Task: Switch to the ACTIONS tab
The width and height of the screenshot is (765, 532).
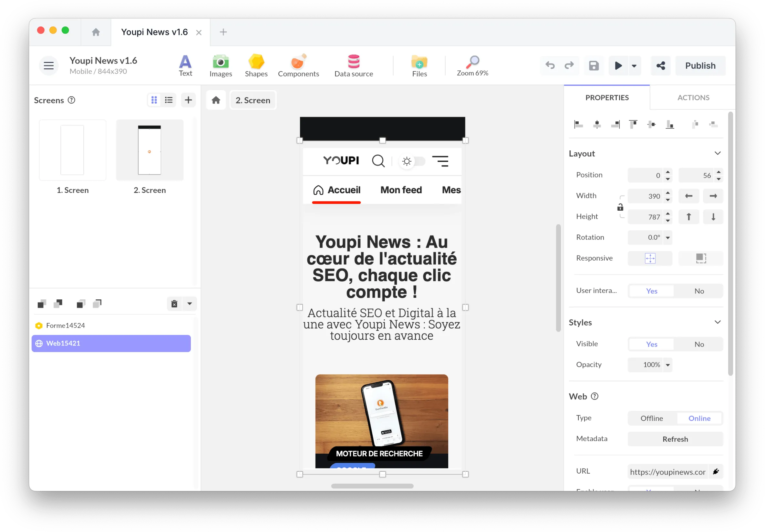Action: click(693, 97)
